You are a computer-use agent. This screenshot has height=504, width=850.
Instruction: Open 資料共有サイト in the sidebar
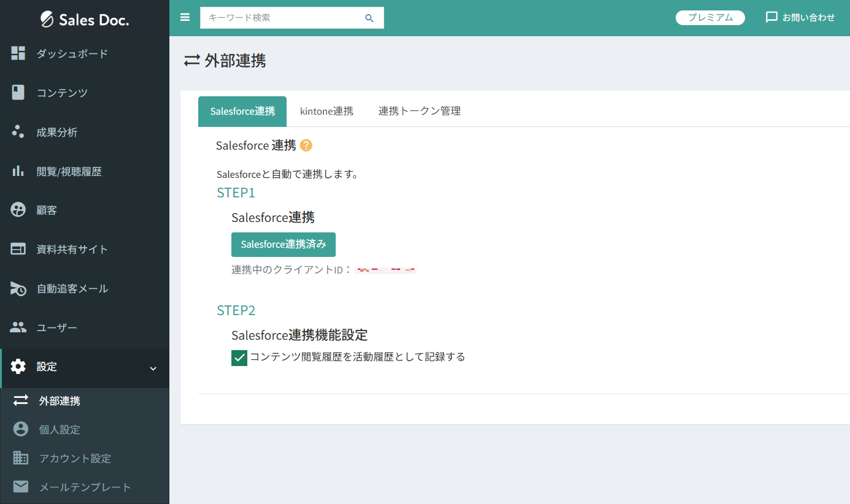pyautogui.click(x=72, y=250)
